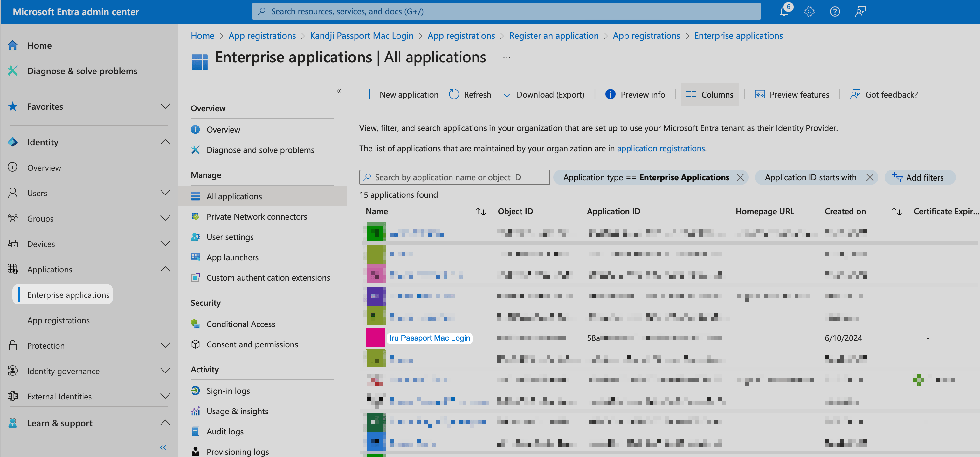980x457 pixels.
Task: Click the Home house icon in sidebar
Action: pyautogui.click(x=13, y=45)
